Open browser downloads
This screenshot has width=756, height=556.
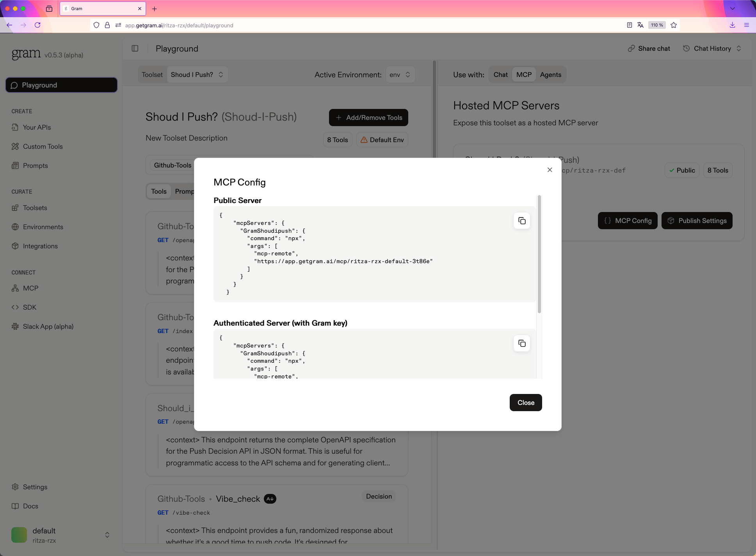tap(733, 25)
